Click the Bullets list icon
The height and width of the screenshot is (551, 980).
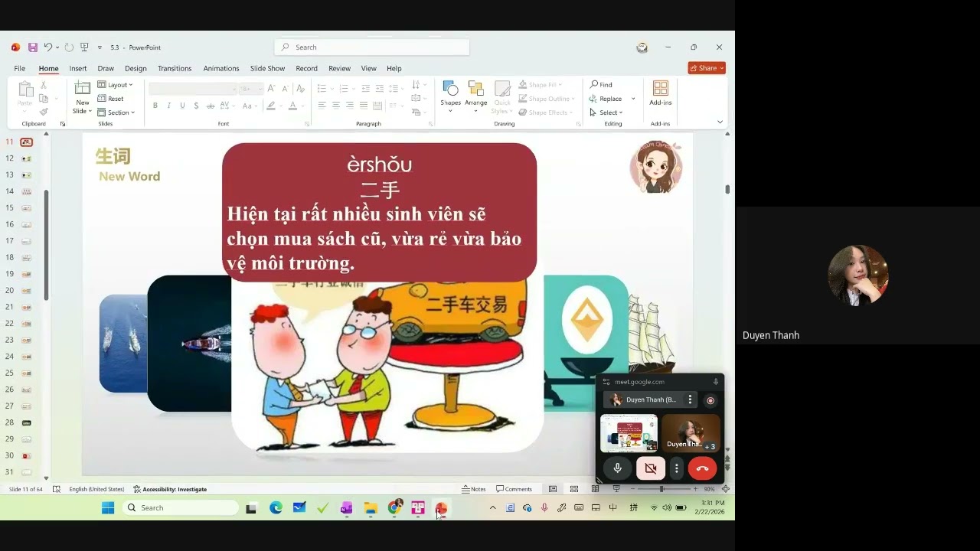(322, 89)
